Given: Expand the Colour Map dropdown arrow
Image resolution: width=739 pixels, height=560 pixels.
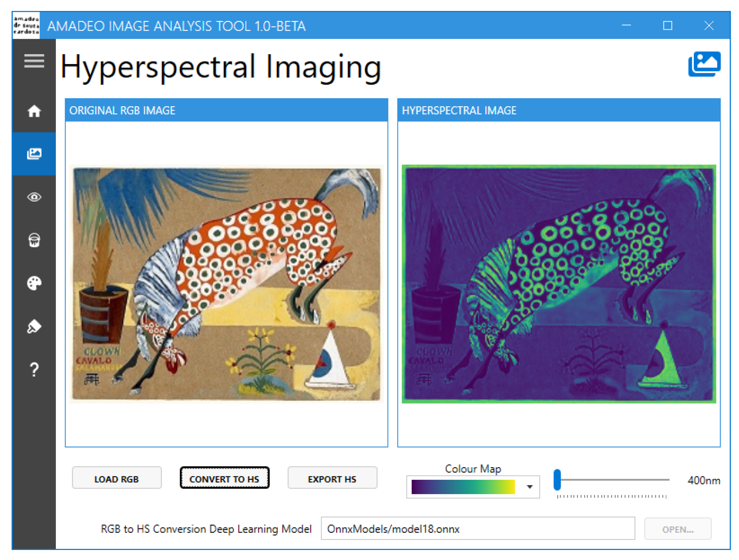Looking at the screenshot, I should 530,487.
